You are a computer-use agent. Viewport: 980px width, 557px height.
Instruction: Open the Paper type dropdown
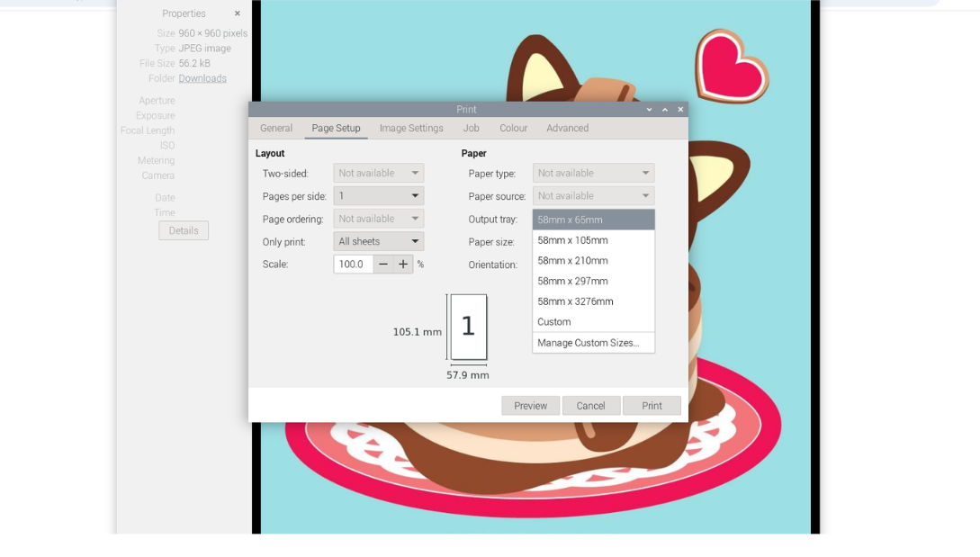594,173
